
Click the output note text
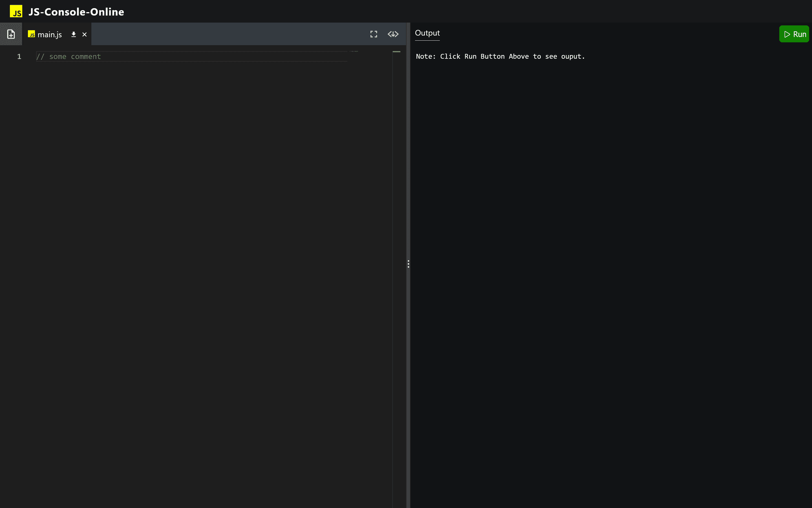500,56
